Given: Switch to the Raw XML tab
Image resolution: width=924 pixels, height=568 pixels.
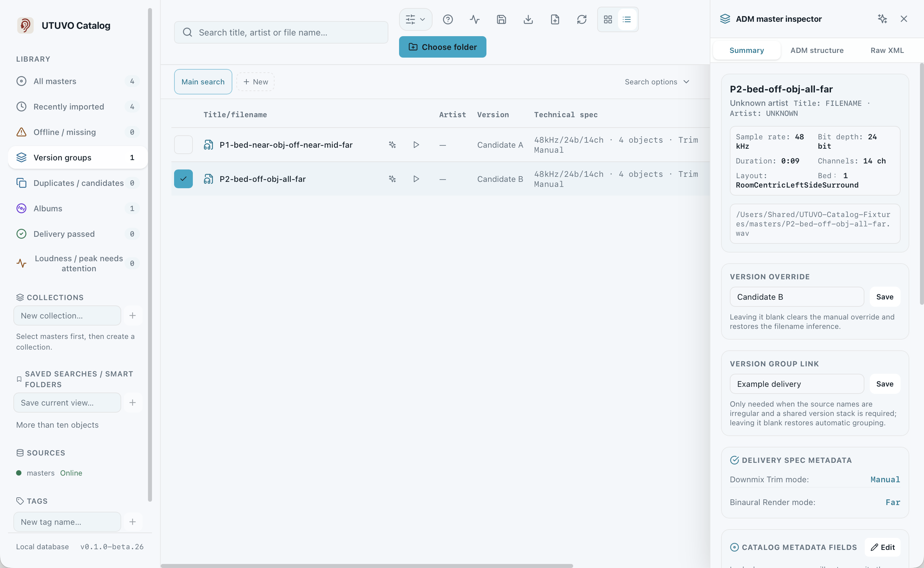Looking at the screenshot, I should (x=887, y=50).
